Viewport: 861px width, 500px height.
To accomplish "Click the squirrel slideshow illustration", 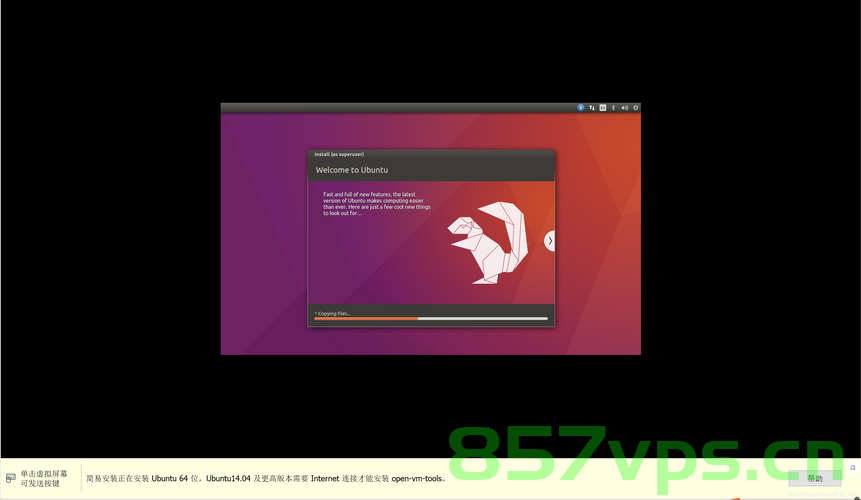I will click(488, 243).
